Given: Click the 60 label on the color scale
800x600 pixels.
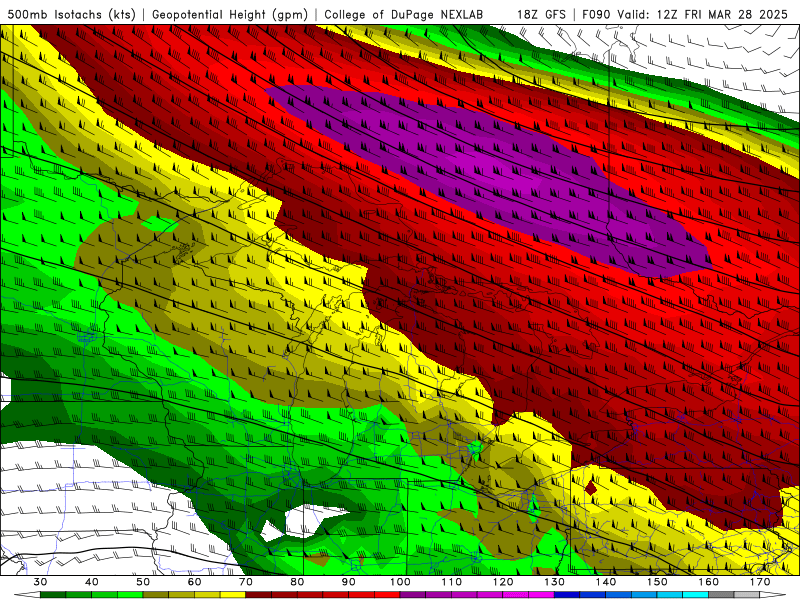Looking at the screenshot, I should pos(194,582).
